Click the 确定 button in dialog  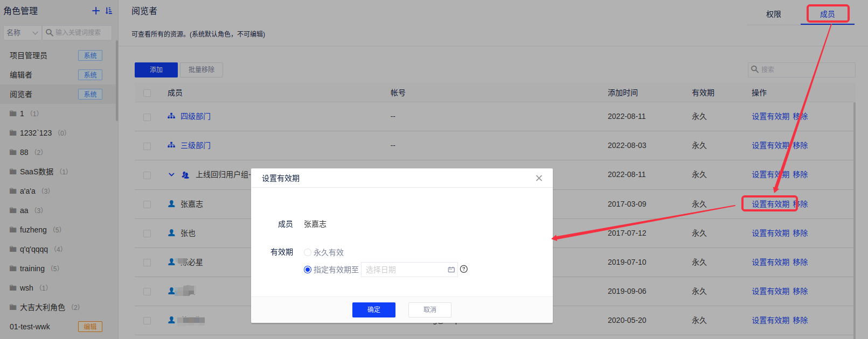pos(373,310)
